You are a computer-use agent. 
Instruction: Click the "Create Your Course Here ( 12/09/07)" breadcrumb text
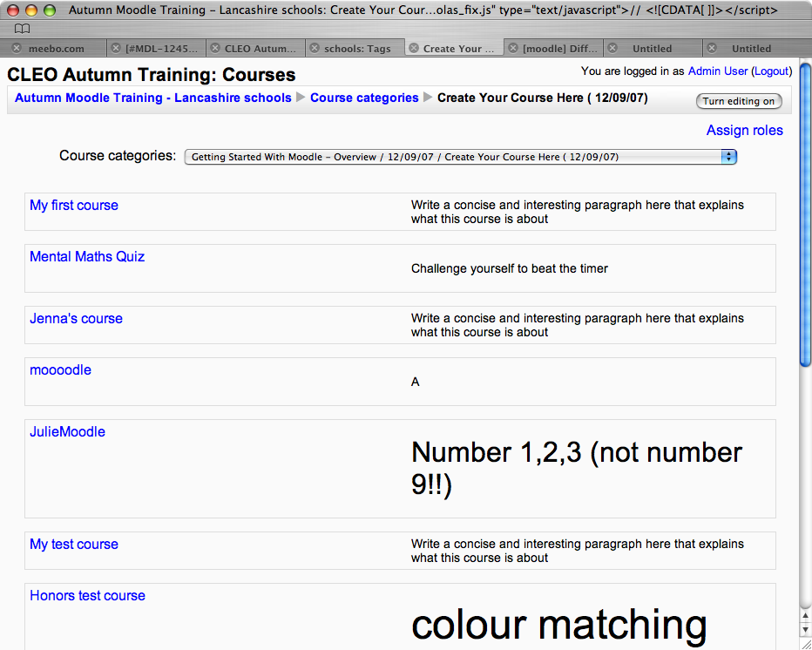point(542,98)
